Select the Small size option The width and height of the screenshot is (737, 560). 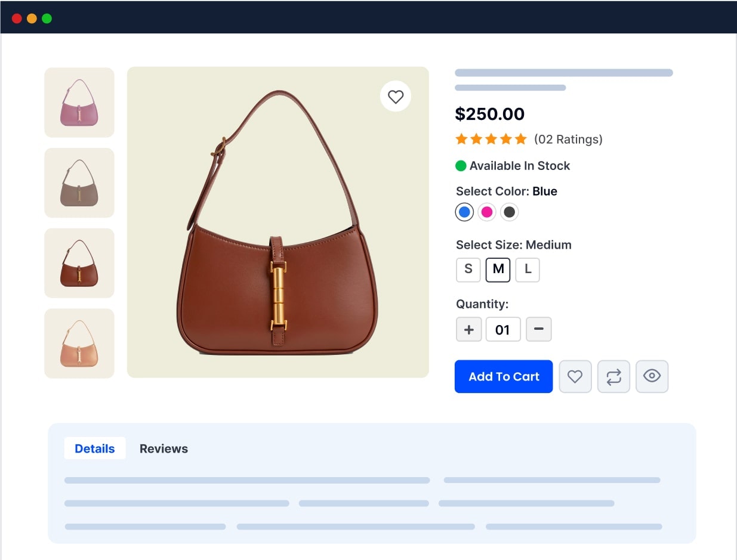(x=468, y=270)
